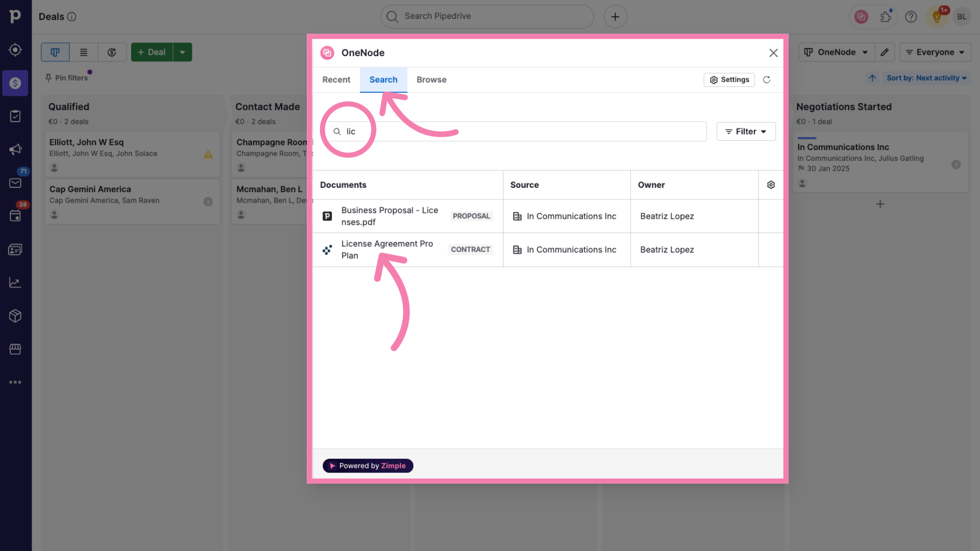Open the OneNode pipeline dropdown
980x551 pixels.
836,52
